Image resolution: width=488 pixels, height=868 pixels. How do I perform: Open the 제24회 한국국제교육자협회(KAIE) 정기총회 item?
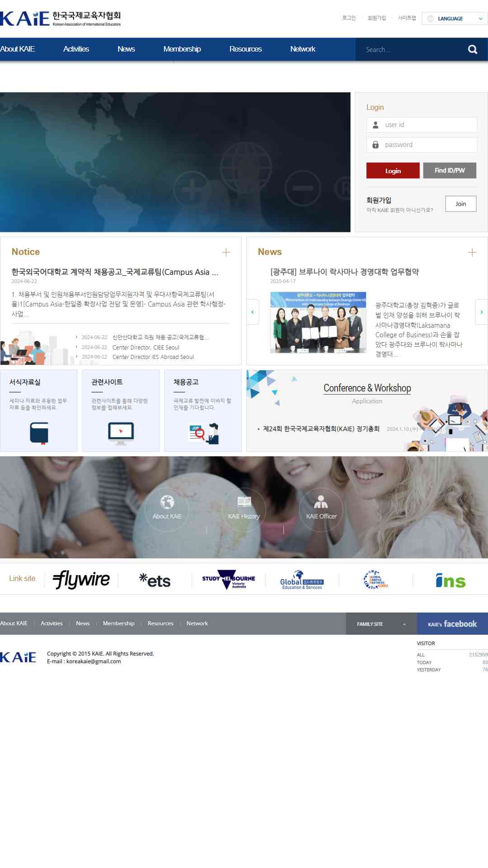[321, 429]
